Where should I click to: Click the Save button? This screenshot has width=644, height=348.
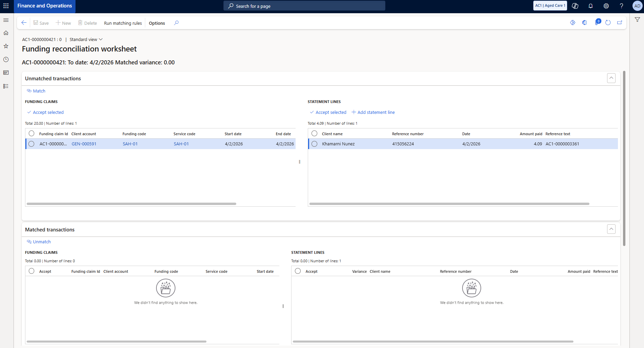point(41,23)
